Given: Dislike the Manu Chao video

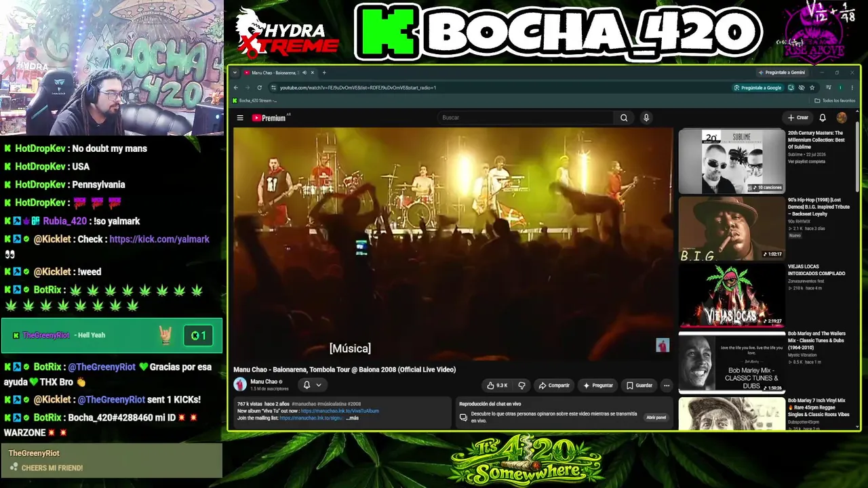Looking at the screenshot, I should [521, 386].
